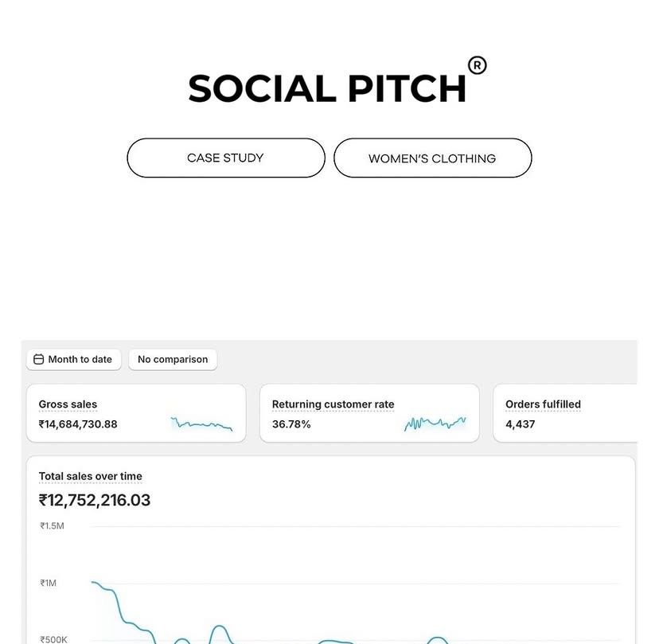Screen dimensions: 659x644
Task: Click the Gross sales underlined label
Action: (x=68, y=404)
